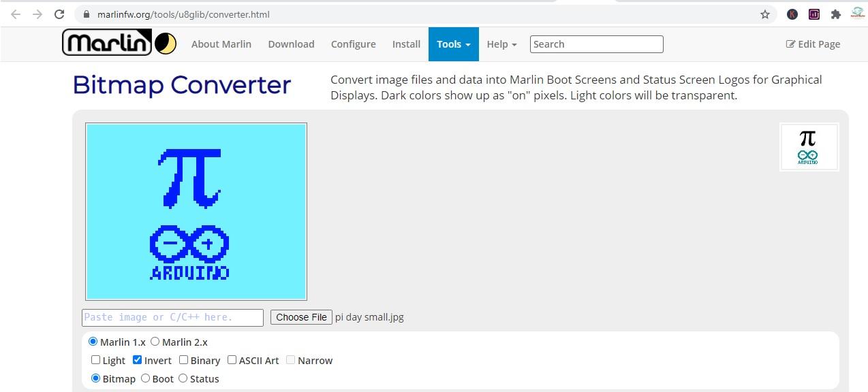
Task: Select the Marlin 2.x radio button
Action: click(x=155, y=342)
